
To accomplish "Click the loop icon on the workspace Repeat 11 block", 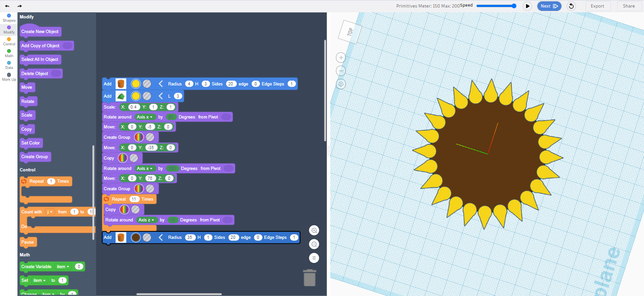I will (x=107, y=199).
